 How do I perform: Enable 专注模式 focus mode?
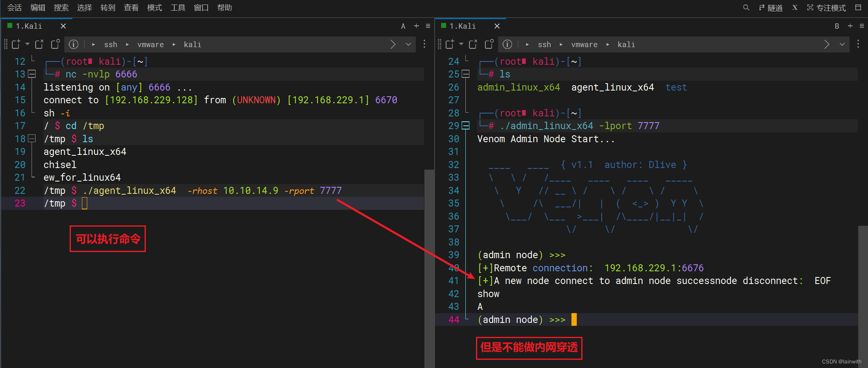pyautogui.click(x=826, y=8)
